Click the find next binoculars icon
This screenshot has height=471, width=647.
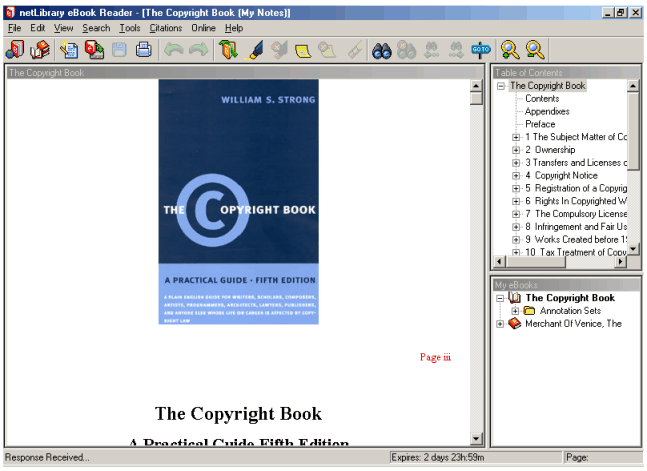pyautogui.click(x=456, y=50)
